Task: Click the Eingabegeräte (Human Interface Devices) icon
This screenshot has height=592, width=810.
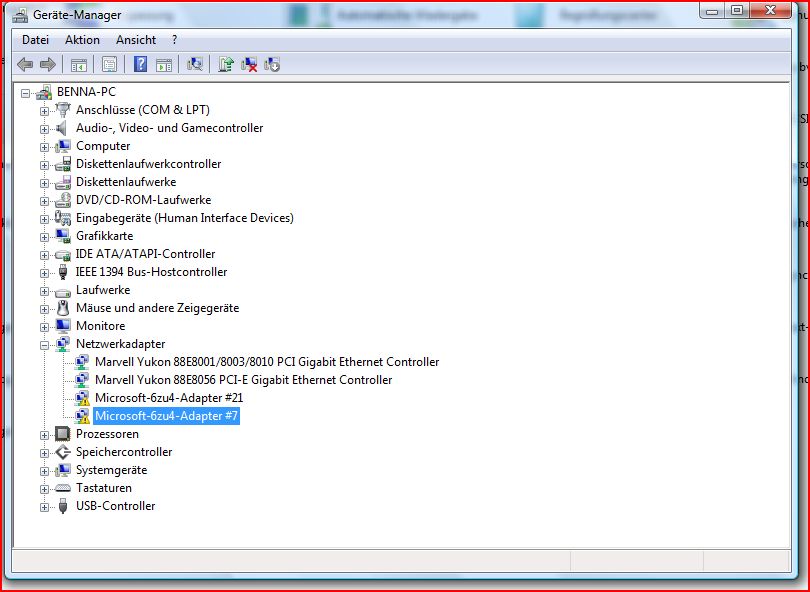Action: 63,218
